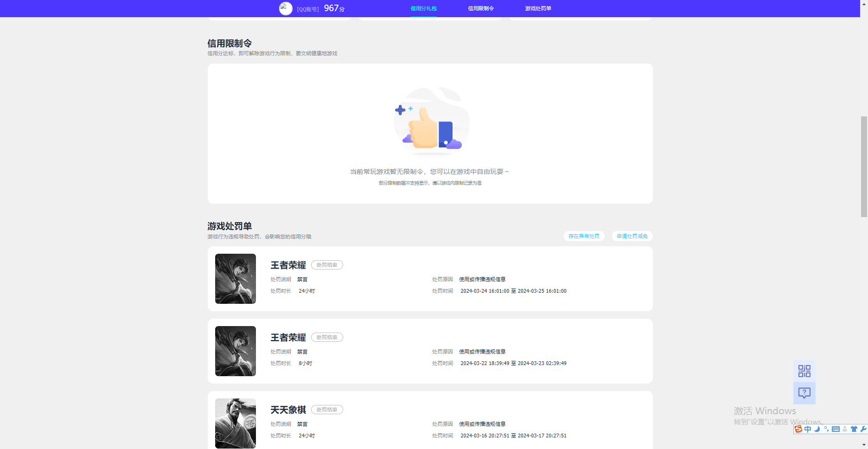Click the thumbs-up illustration
This screenshot has width=868, height=449.
tap(431, 122)
